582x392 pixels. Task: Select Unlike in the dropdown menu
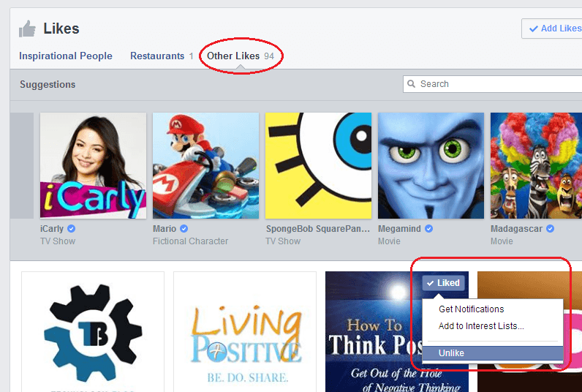[493, 353]
